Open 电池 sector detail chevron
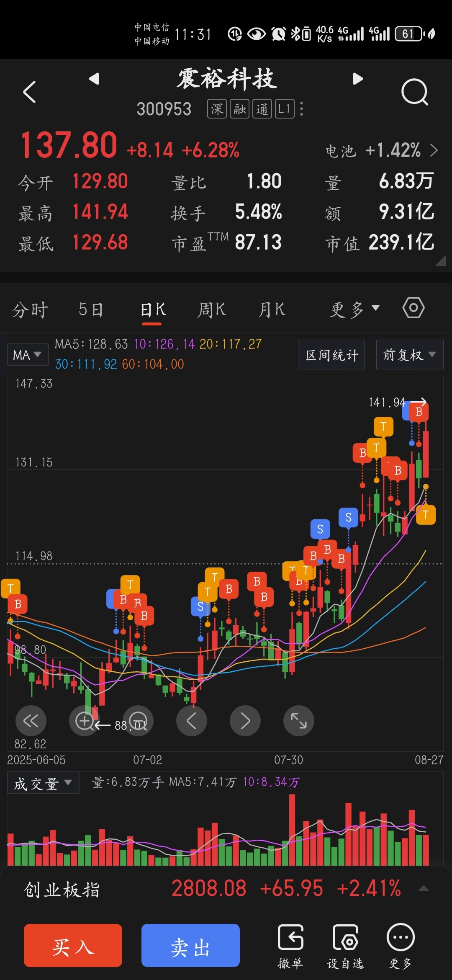The height and width of the screenshot is (980, 452). click(434, 150)
